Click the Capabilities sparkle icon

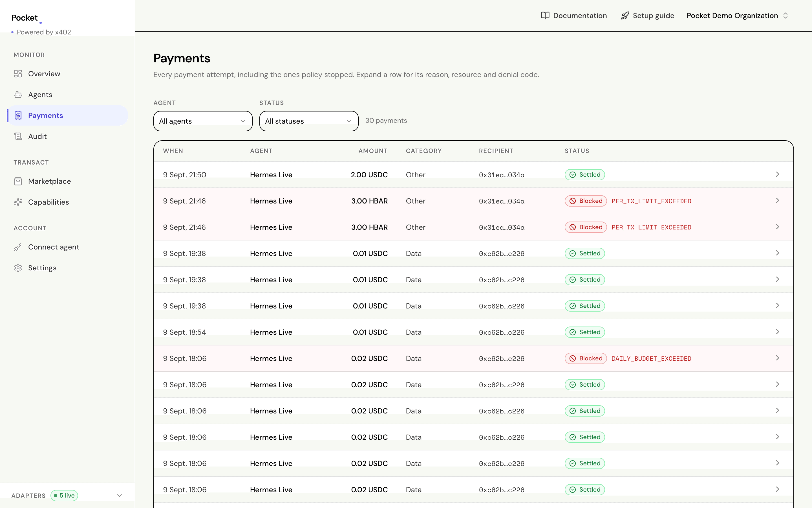[18, 202]
